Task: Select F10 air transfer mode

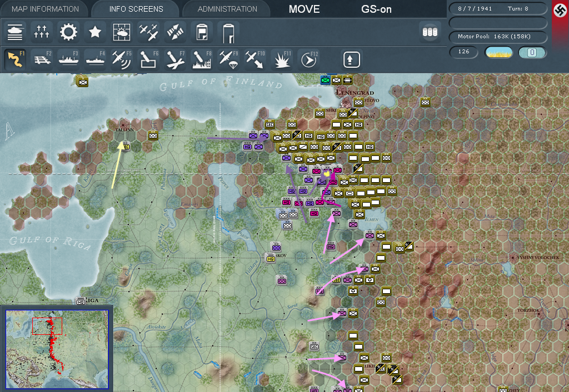Action: 255,59
